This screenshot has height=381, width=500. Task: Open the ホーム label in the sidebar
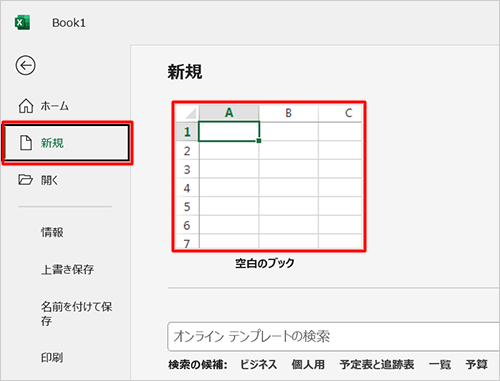pos(55,106)
